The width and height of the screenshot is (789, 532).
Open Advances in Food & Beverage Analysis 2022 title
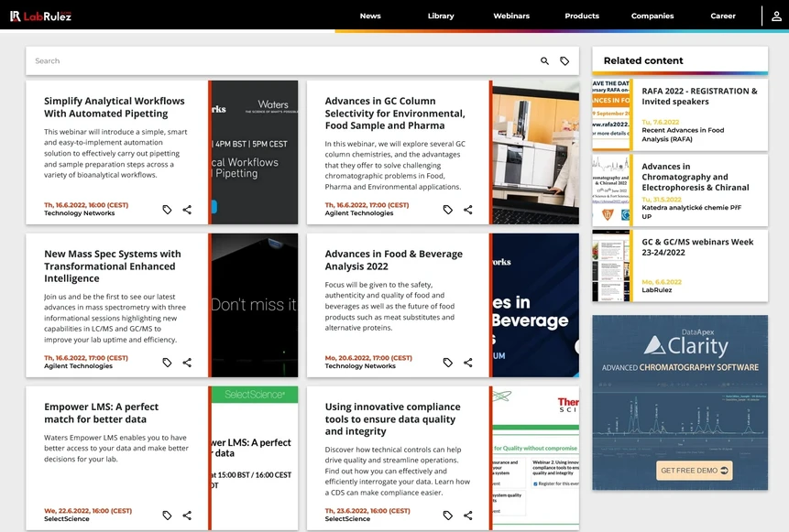click(x=393, y=260)
